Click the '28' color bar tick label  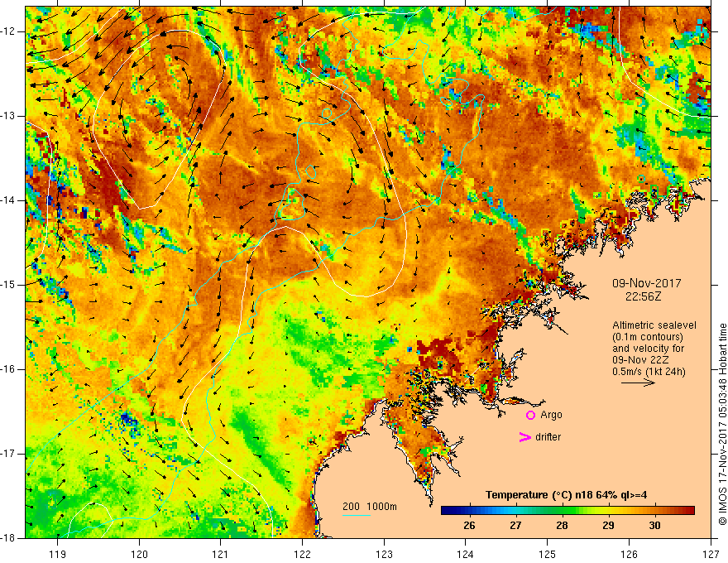click(x=562, y=526)
